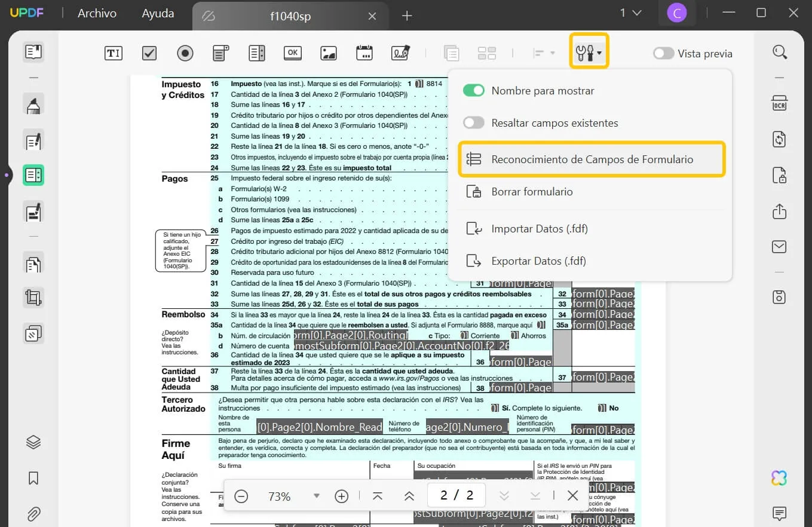Open the Attachments paperclip panel
Viewport: 812px width, 527px height.
tap(33, 514)
